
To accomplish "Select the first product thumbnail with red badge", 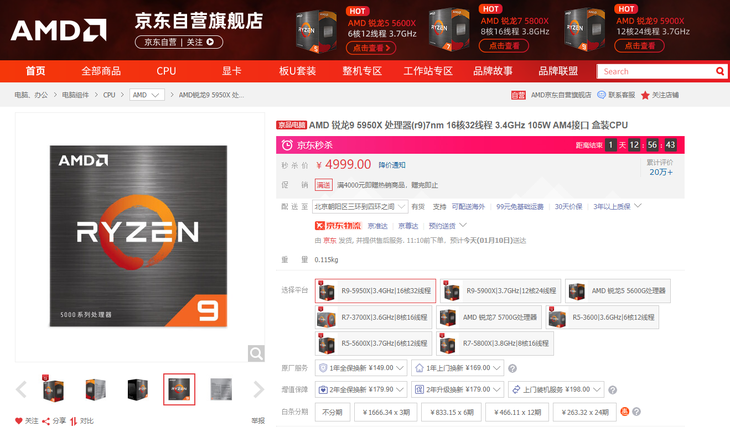I will click(x=53, y=389).
